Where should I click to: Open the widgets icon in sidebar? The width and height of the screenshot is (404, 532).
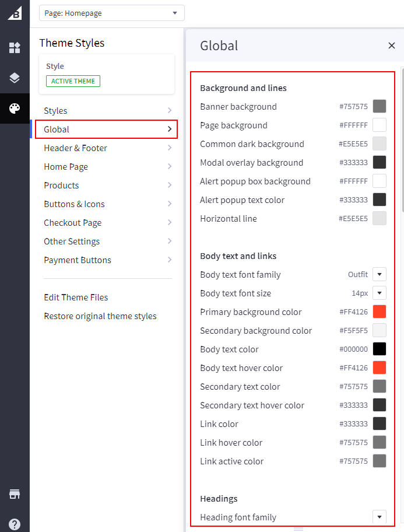tap(15, 48)
